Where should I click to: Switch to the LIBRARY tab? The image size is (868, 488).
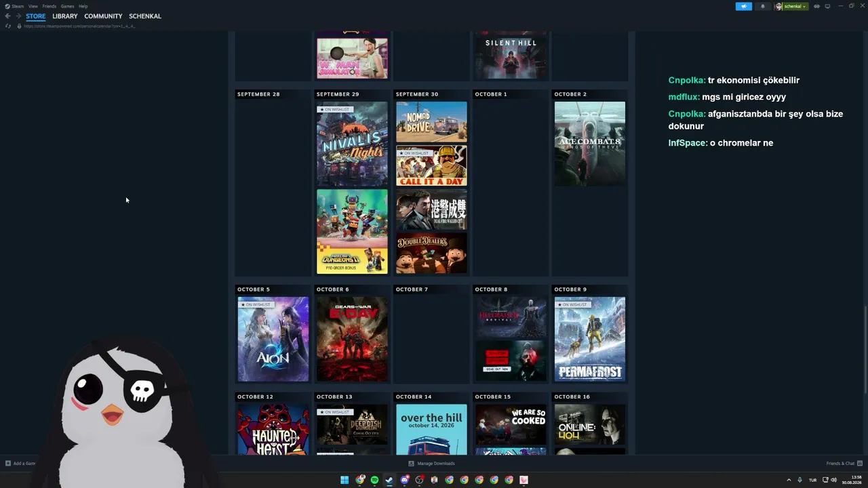point(65,16)
